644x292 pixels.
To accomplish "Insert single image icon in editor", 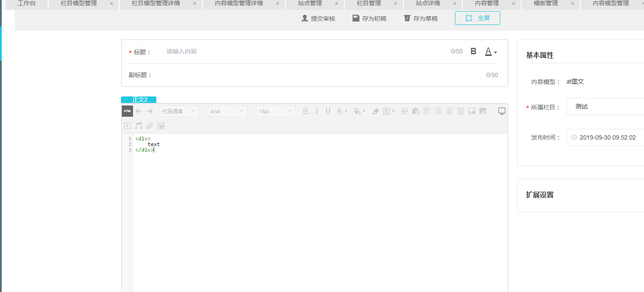I will tap(472, 111).
